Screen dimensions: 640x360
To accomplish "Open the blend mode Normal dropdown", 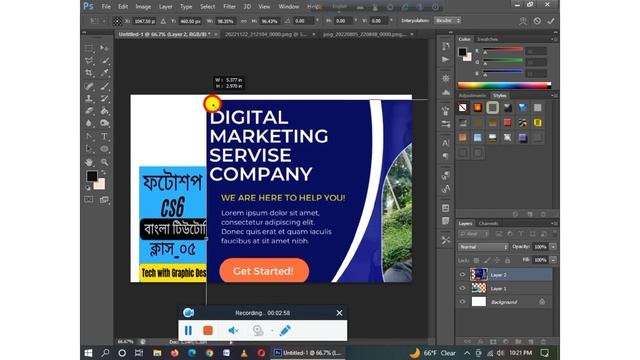I will (483, 247).
